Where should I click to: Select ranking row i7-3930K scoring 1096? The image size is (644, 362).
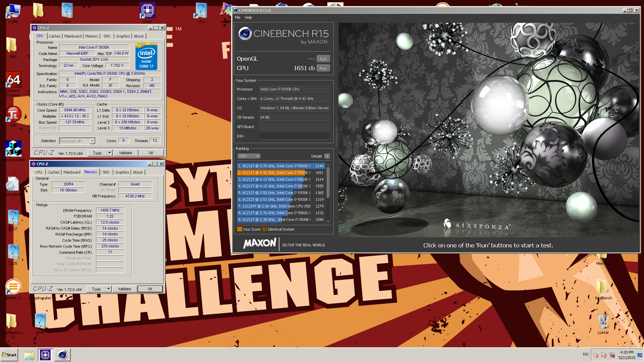(281, 220)
